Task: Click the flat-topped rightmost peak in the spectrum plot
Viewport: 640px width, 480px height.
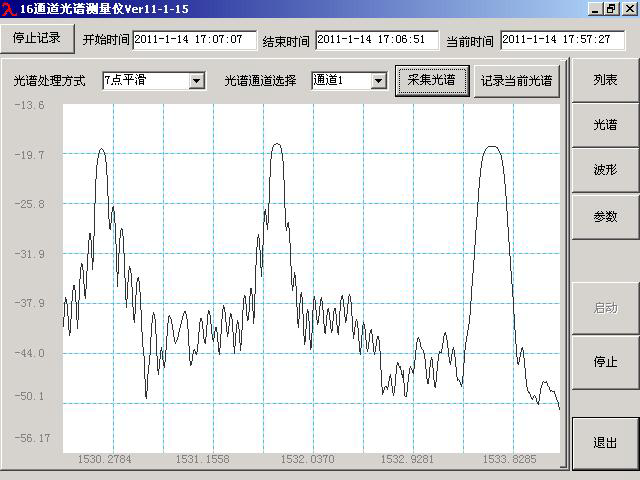Action: [x=491, y=148]
